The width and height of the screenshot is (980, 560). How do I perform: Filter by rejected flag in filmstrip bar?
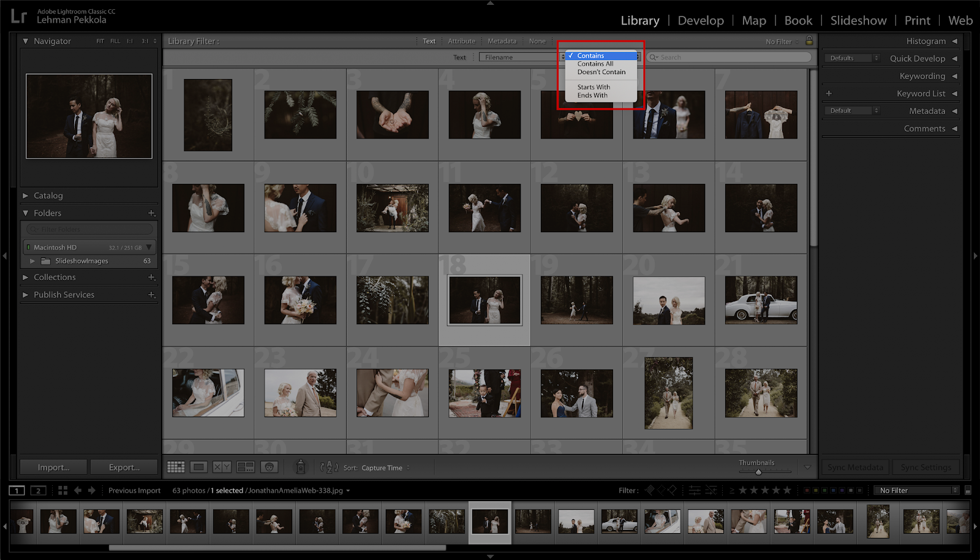click(x=673, y=490)
